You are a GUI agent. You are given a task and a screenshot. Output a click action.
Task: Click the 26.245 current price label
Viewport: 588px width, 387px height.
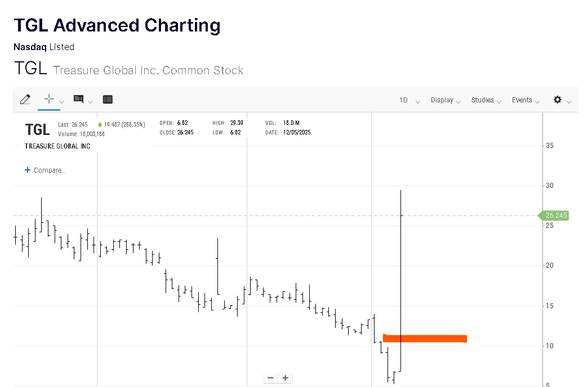pyautogui.click(x=556, y=215)
